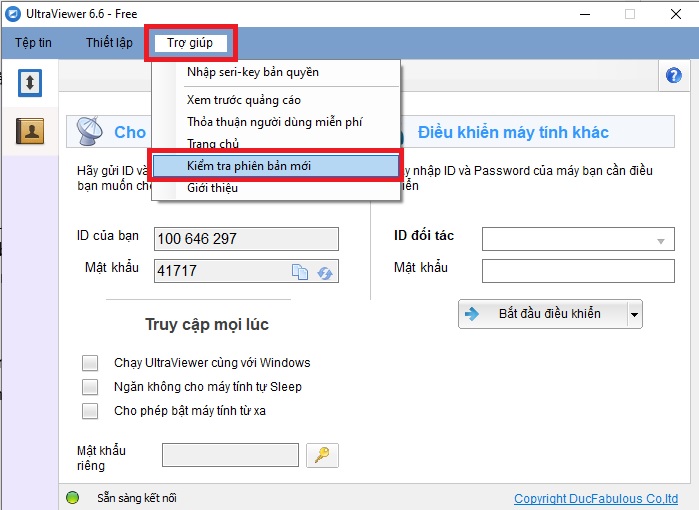
Task: Click the Sẵn sàng kết nối status text
Action: [137, 498]
